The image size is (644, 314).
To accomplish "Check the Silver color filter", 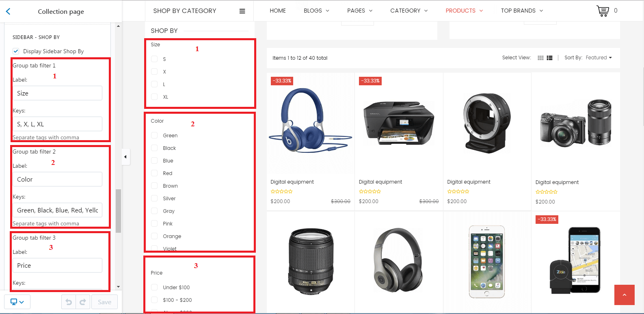I will (x=154, y=198).
